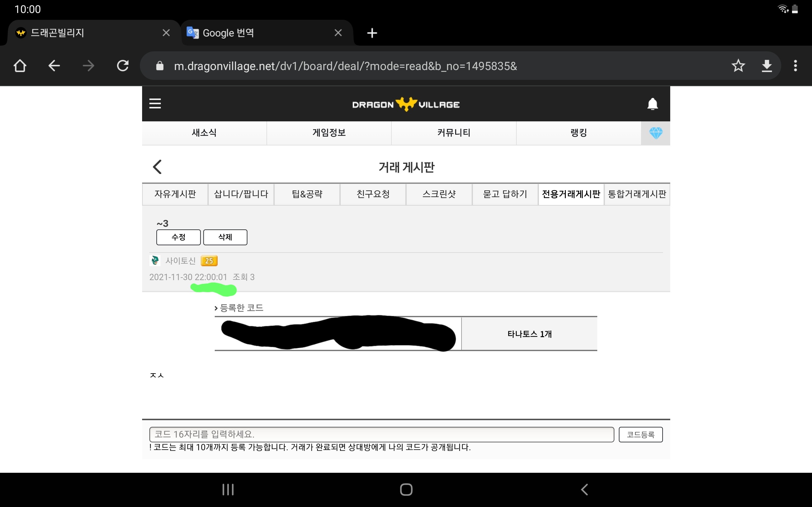Screen dimensions: 812x507
Task: Click the 수정 edit button
Action: [178, 237]
